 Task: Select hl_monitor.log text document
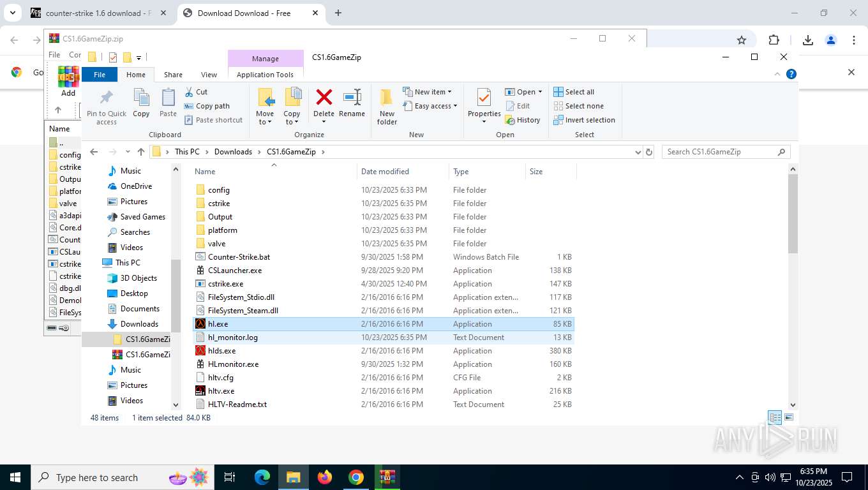[384, 338]
